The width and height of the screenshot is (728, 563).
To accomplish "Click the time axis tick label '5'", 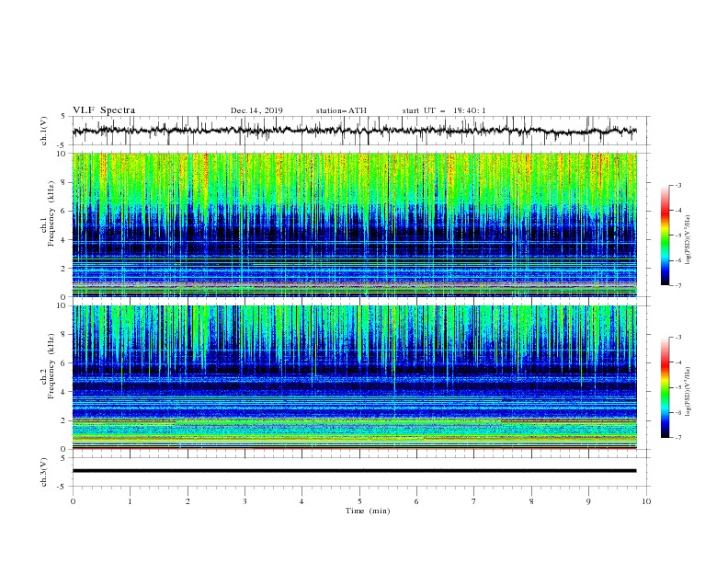I will click(x=359, y=501).
